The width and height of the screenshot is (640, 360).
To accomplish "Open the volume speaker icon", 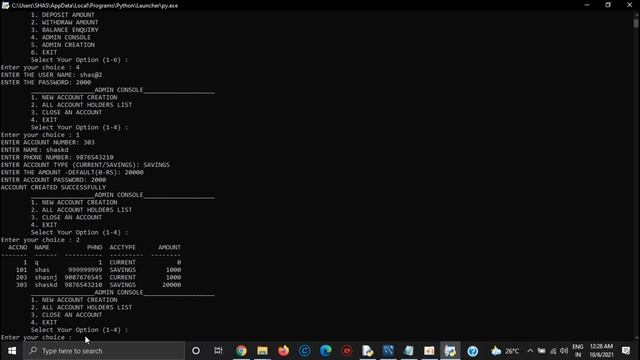I will point(564,351).
